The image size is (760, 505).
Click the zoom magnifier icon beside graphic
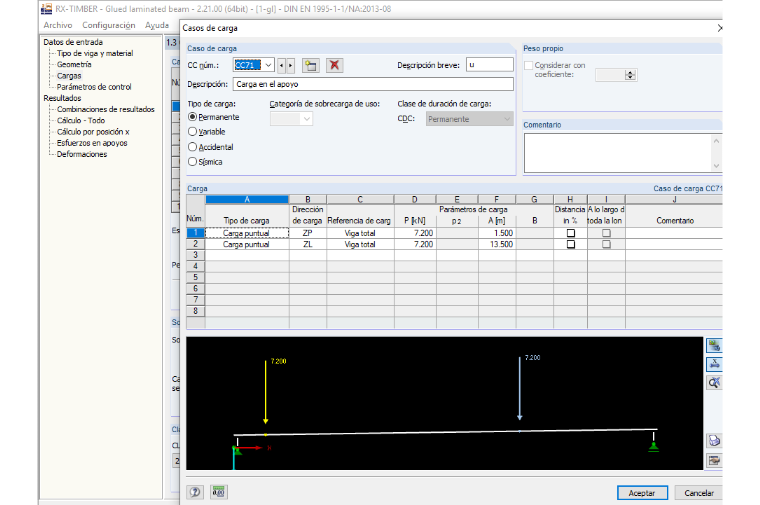click(714, 383)
